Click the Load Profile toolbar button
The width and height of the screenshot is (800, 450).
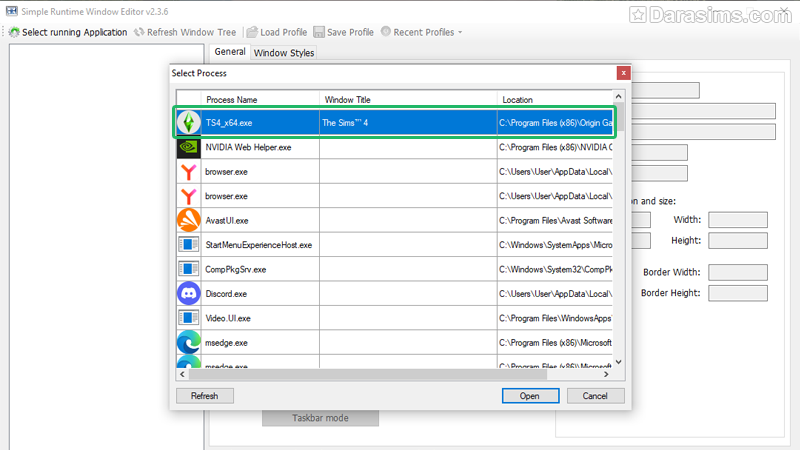[277, 32]
